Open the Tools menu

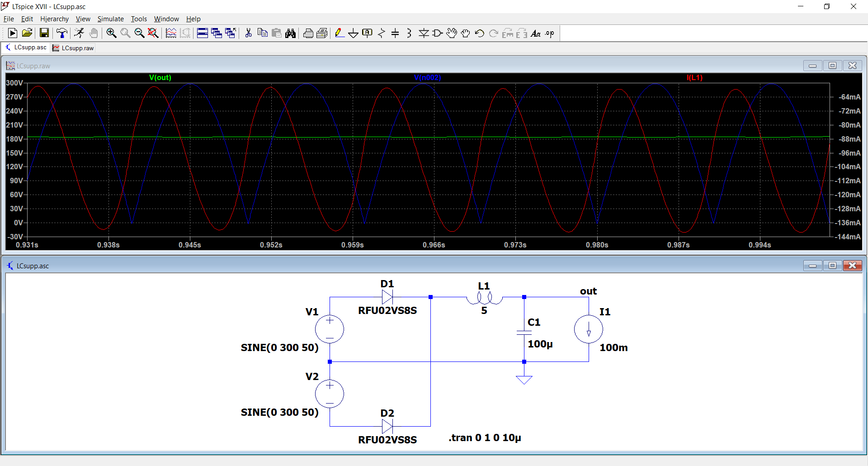tap(139, 19)
